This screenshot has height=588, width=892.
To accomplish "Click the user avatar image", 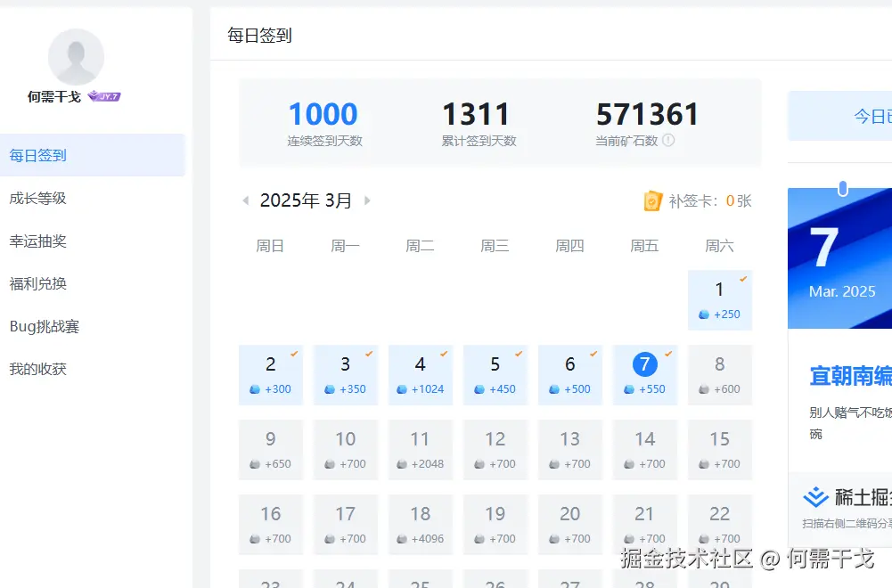I will [76, 53].
